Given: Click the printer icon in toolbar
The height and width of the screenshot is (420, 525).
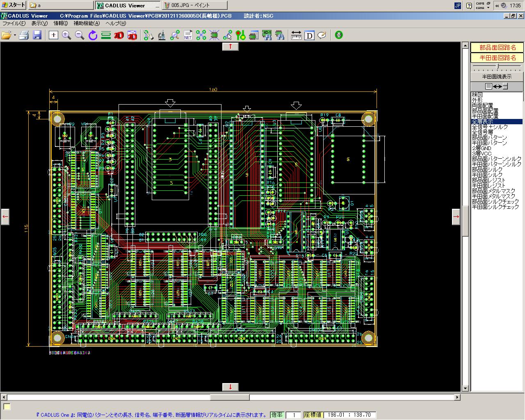Looking at the screenshot, I should click(x=24, y=35).
